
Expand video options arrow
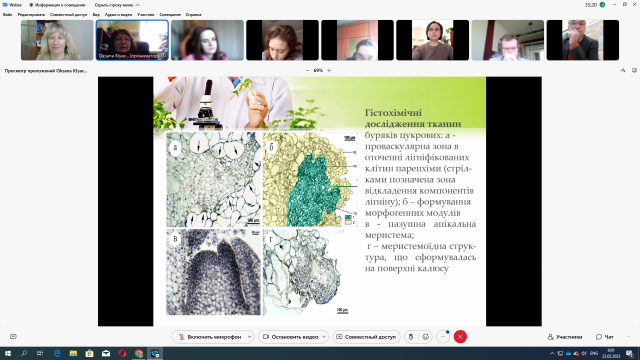(324, 337)
